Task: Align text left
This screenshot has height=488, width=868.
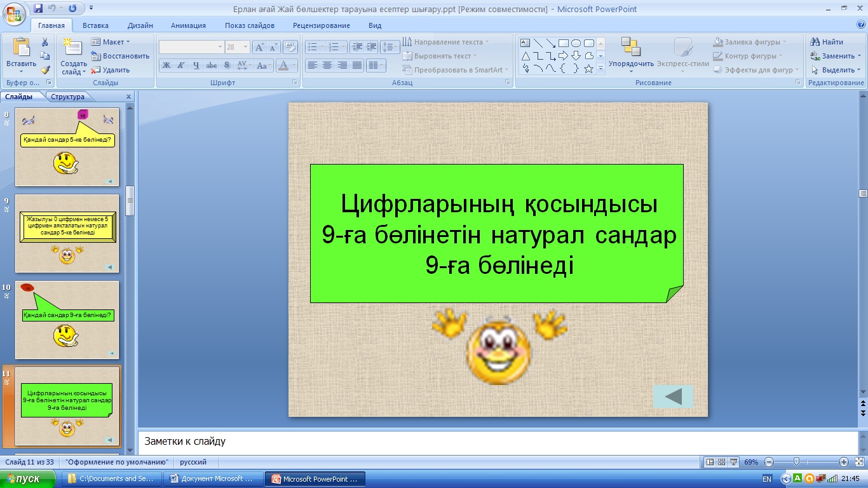Action: coord(312,65)
